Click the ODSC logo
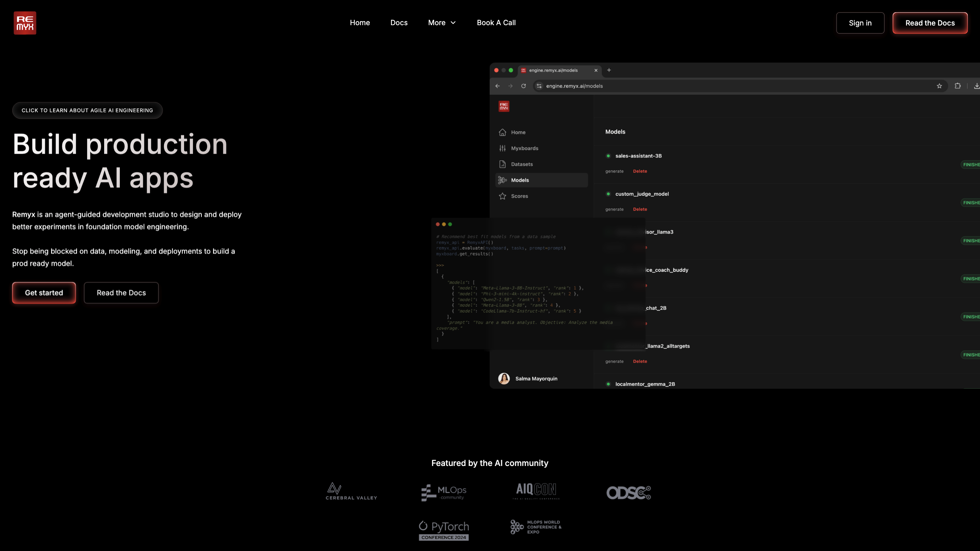Viewport: 980px width, 551px height. tap(628, 492)
